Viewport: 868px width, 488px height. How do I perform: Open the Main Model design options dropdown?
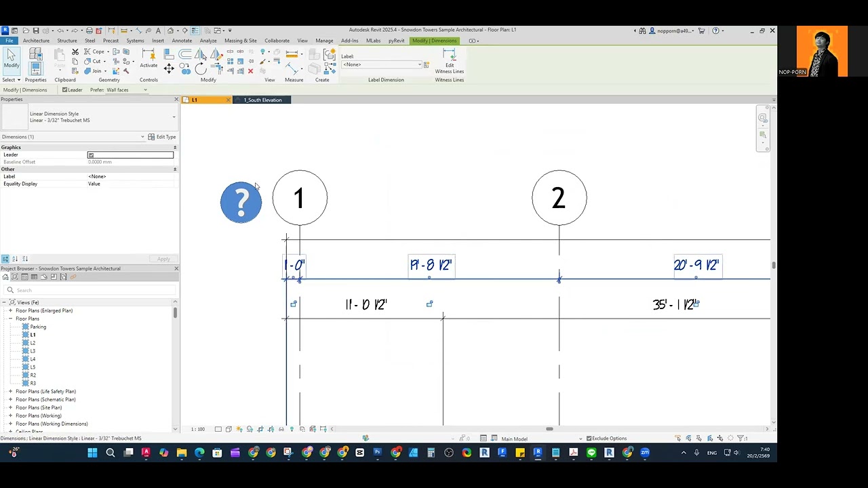(x=540, y=439)
